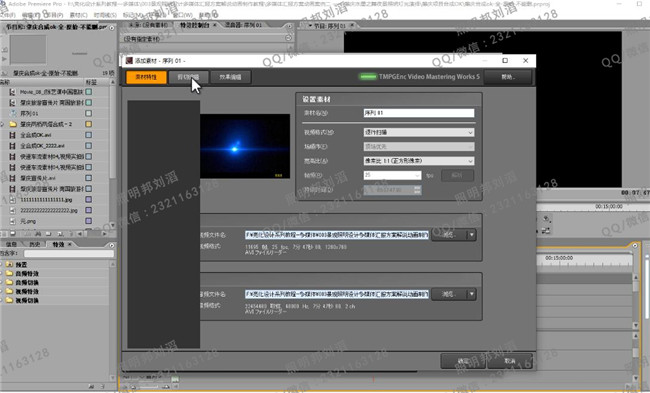The width and height of the screenshot is (650, 393).
Task: Click the sequence icon beside 序列 01 in project list
Action: [13, 113]
